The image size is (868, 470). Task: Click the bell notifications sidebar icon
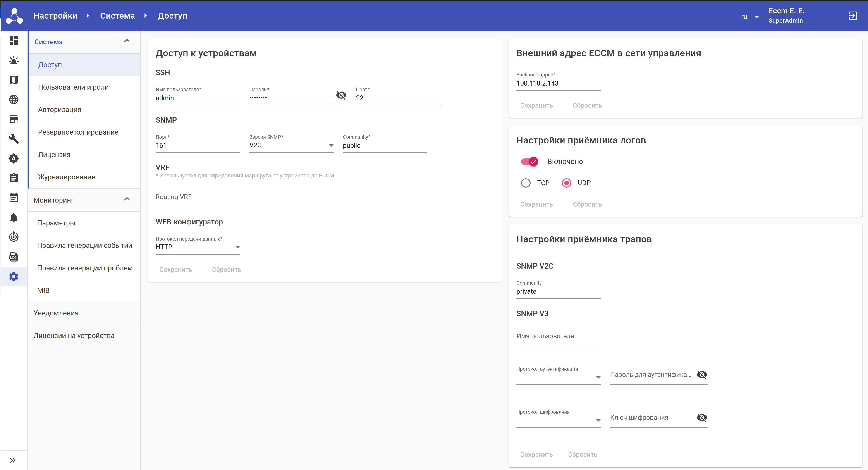pyautogui.click(x=14, y=218)
